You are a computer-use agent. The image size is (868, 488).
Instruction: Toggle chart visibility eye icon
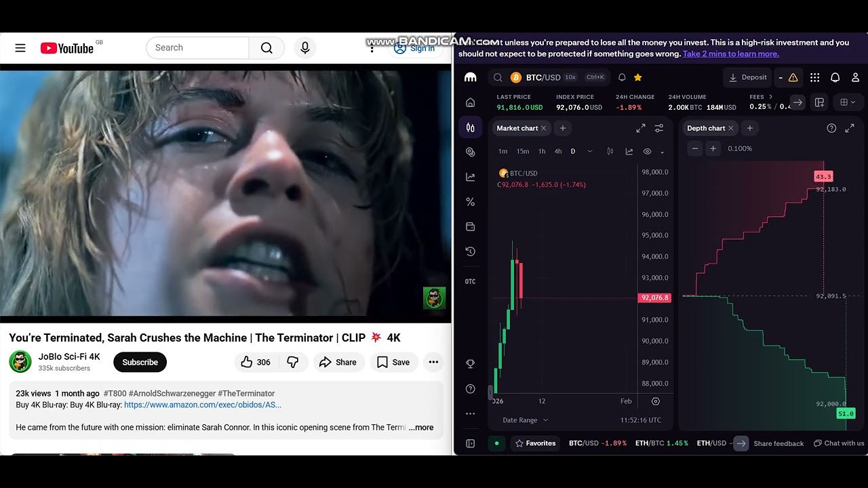click(647, 151)
